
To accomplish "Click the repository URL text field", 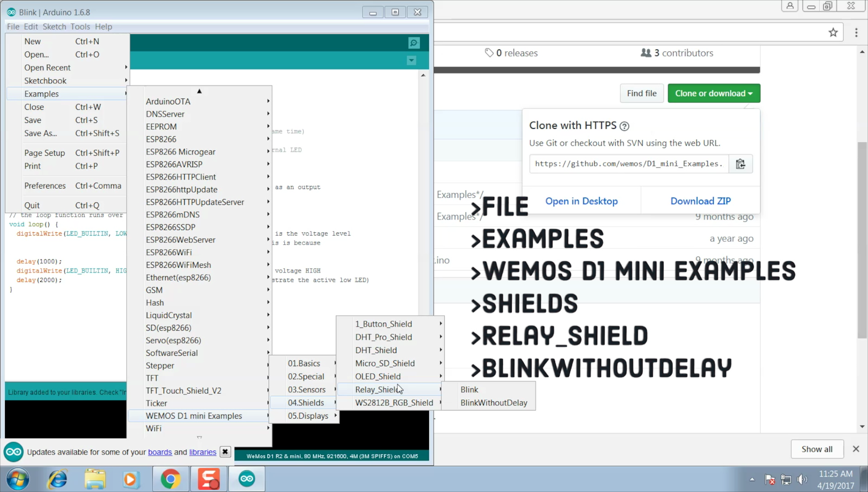I will coord(628,164).
